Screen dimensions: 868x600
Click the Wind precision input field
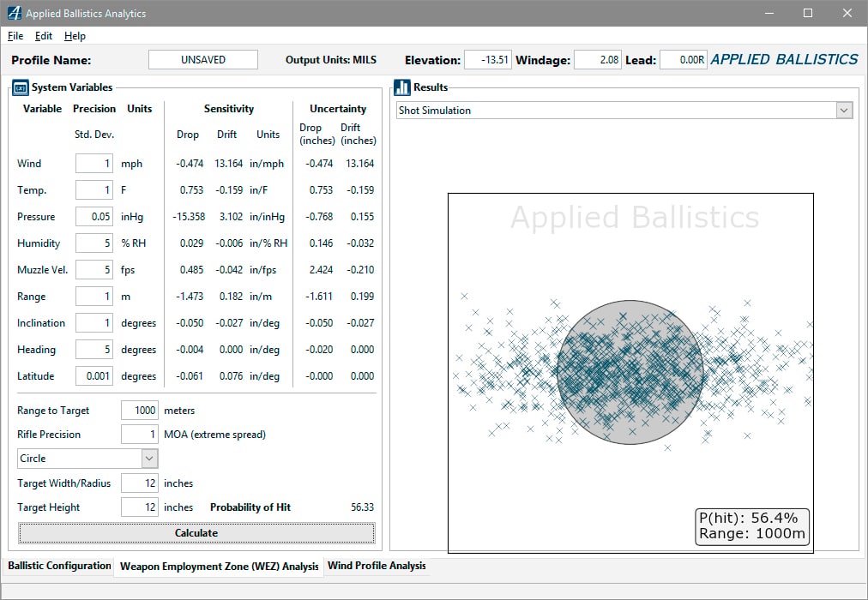coord(94,164)
